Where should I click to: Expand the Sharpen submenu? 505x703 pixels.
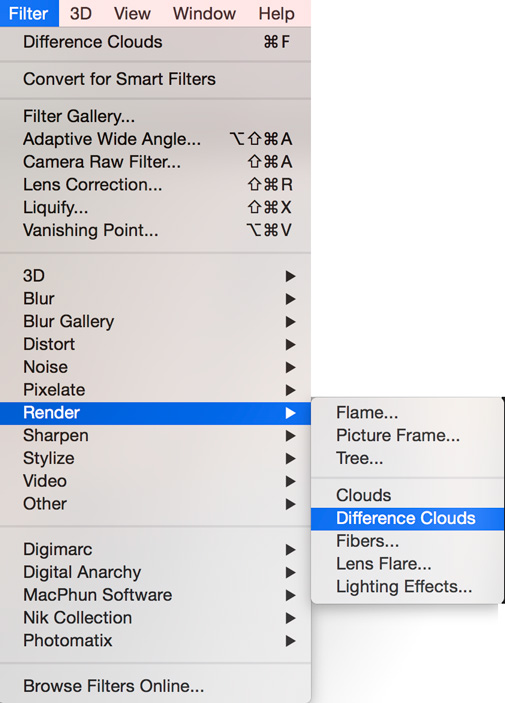click(x=155, y=435)
